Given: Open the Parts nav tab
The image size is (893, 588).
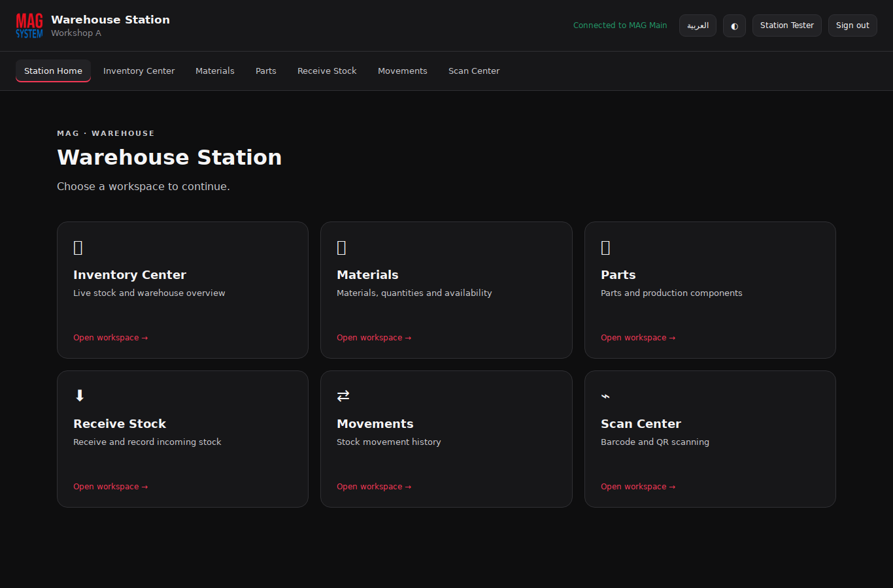Looking at the screenshot, I should (x=266, y=71).
